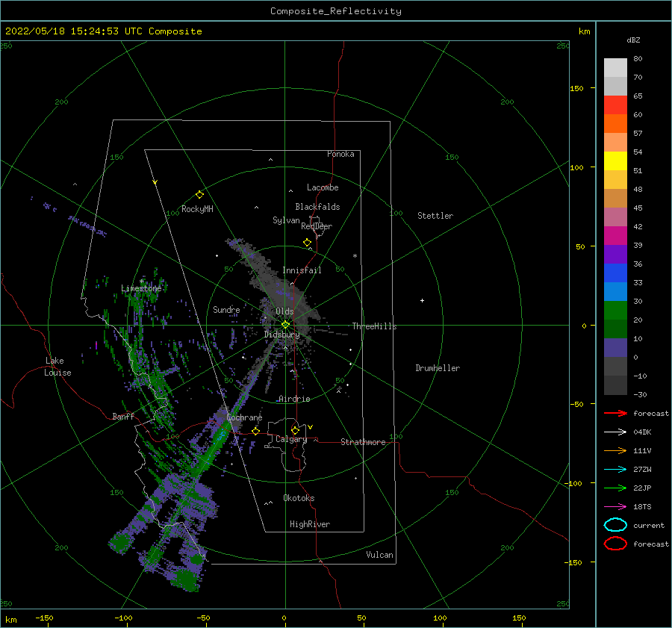Click the HighRiver town label
672x628 pixels.
(x=310, y=525)
